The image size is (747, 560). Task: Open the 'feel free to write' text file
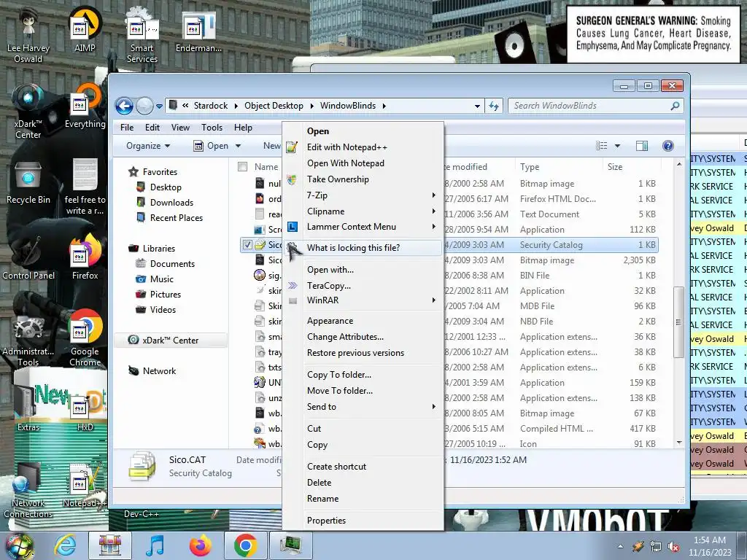coord(85,187)
